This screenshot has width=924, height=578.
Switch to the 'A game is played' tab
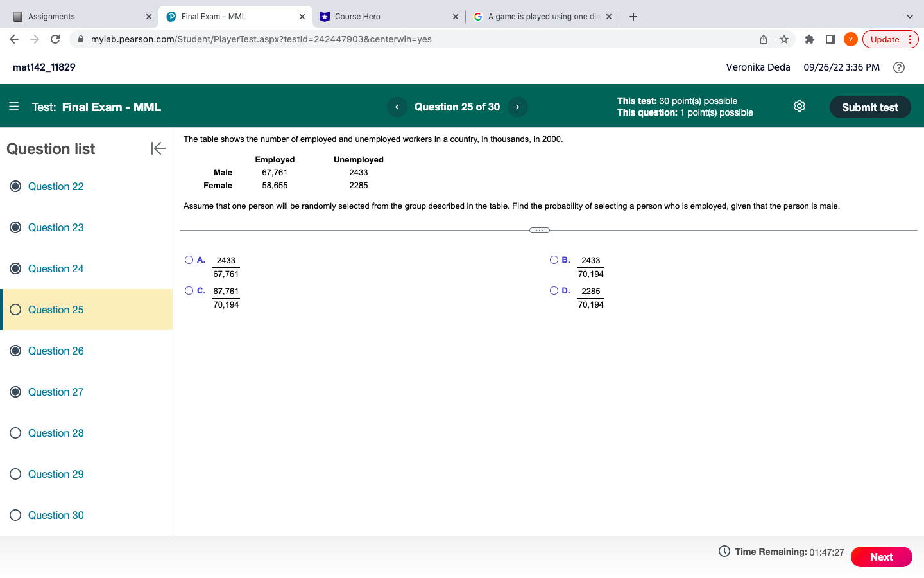[x=542, y=17]
